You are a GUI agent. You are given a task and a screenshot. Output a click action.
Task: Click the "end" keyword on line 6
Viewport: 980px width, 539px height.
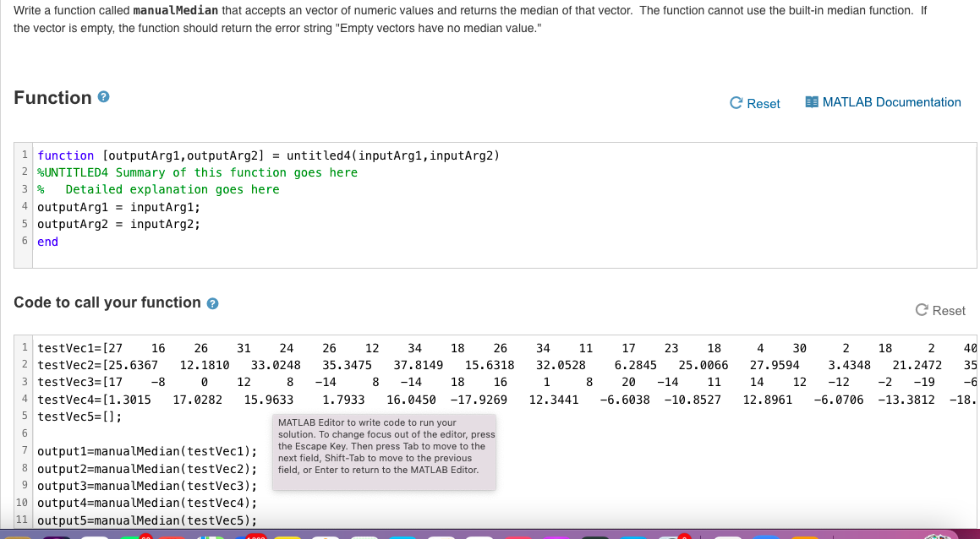pyautogui.click(x=46, y=241)
